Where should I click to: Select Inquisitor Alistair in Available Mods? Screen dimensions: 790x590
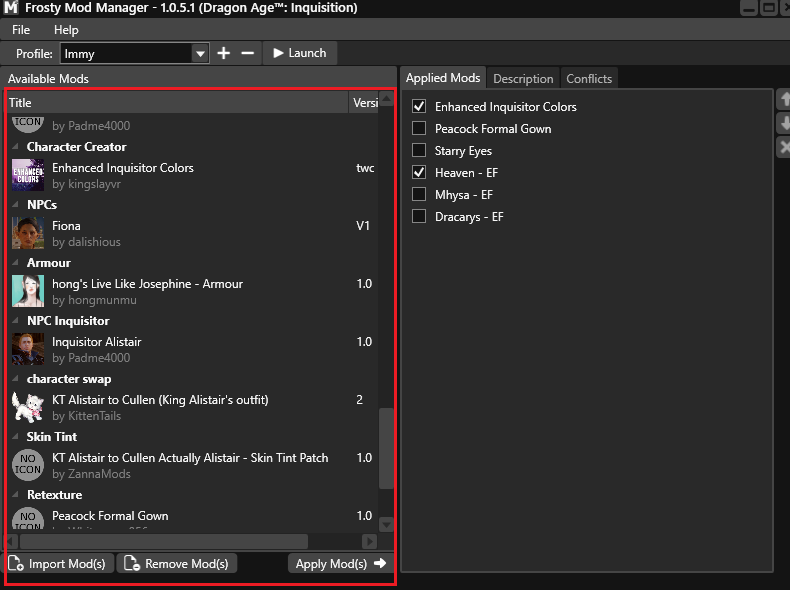pos(193,349)
